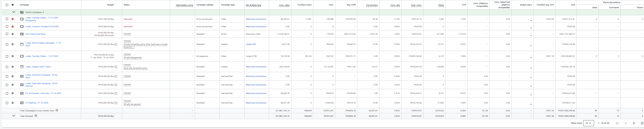Select checkbox for Trueview Video 04-05-2020 campaign

[x=7, y=26]
